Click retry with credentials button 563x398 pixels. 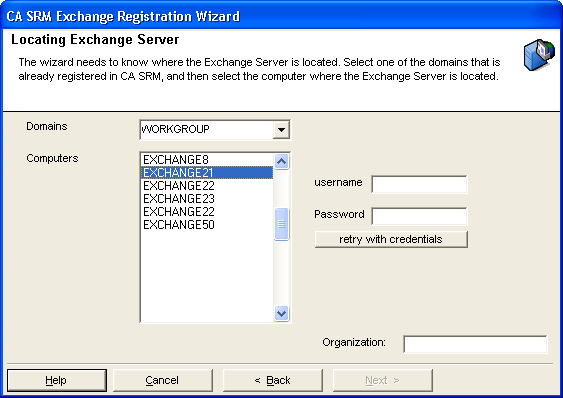[391, 239]
